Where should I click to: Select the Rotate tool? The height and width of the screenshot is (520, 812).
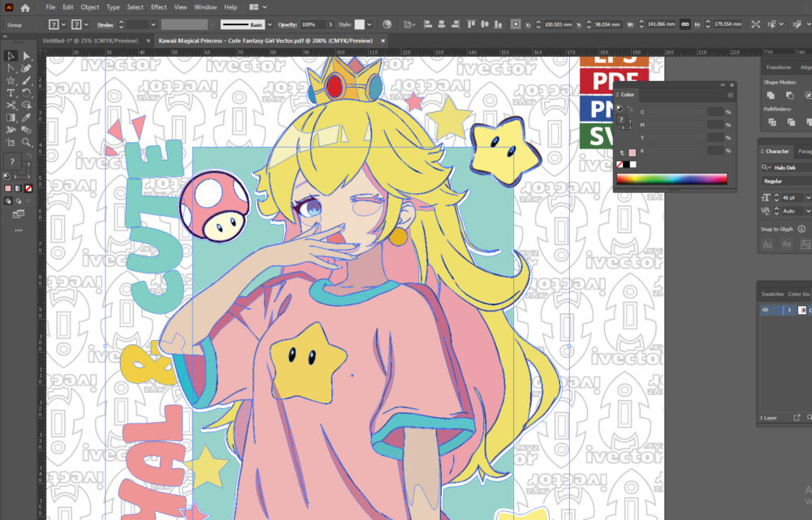pos(27,93)
